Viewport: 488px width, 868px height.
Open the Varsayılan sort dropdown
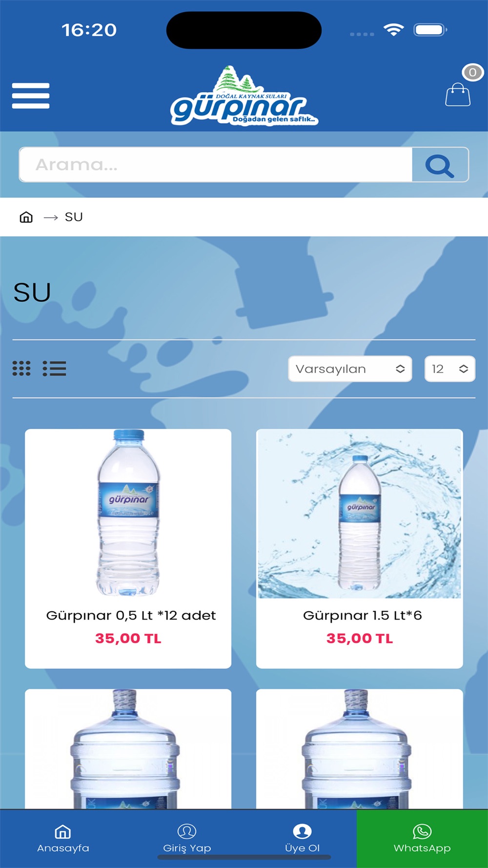(x=350, y=369)
